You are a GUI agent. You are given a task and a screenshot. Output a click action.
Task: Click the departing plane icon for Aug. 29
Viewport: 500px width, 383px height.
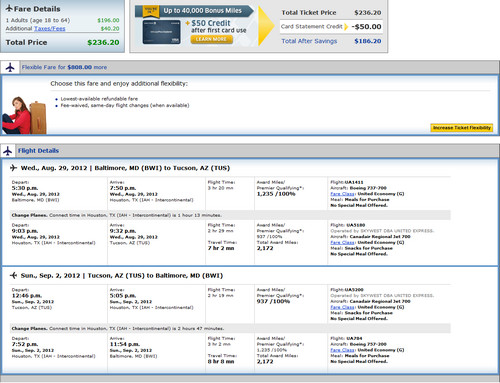pyautogui.click(x=13, y=168)
